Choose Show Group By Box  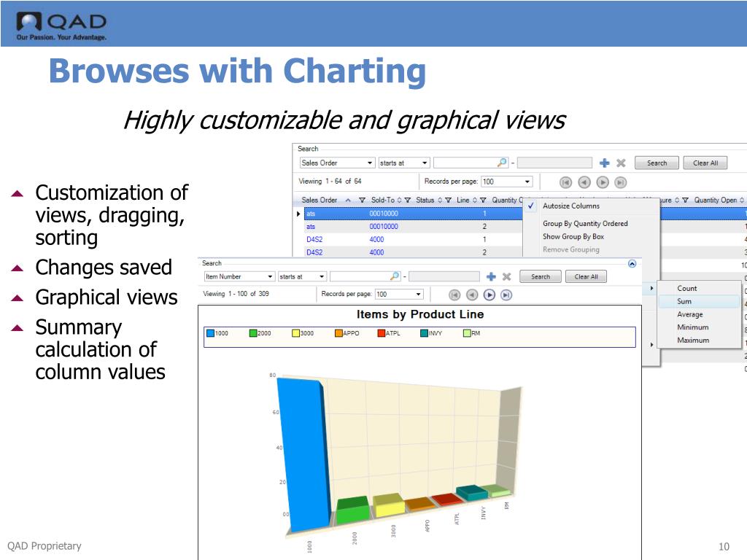click(573, 237)
